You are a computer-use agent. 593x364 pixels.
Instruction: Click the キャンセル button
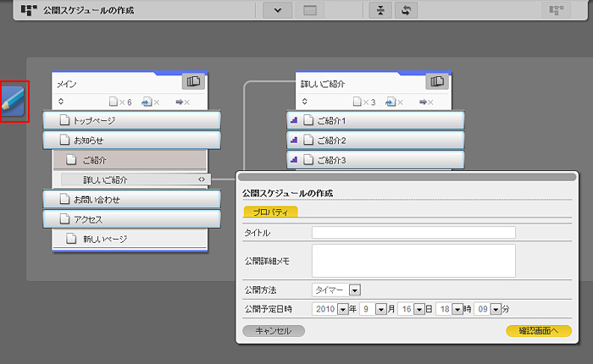click(x=274, y=331)
